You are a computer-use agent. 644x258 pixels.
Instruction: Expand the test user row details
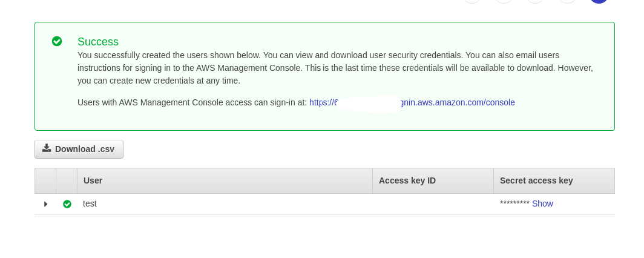coord(45,204)
